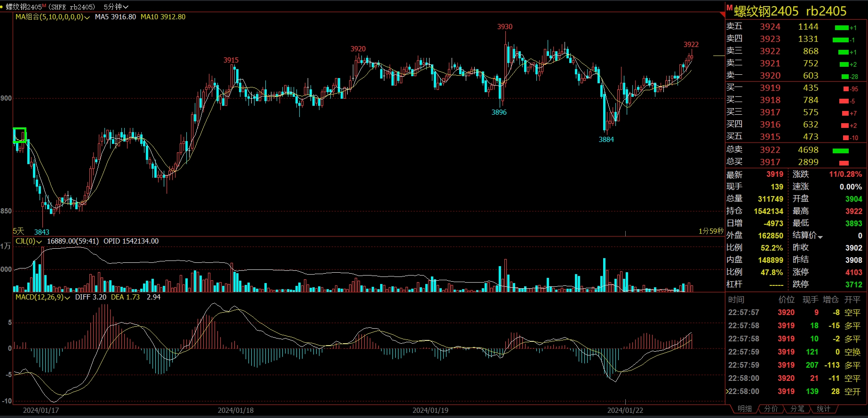The width and height of the screenshot is (868, 418).
Task: Click the 3896 low price label
Action: (499, 112)
